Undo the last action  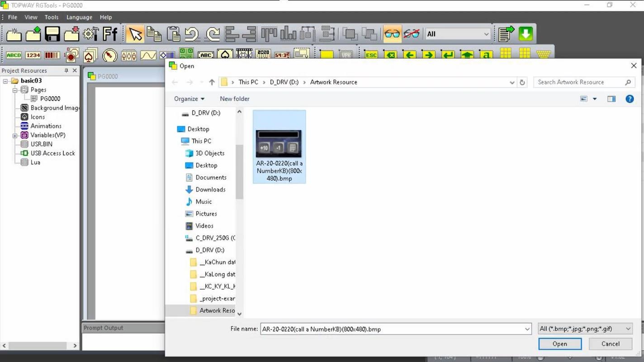click(x=193, y=34)
